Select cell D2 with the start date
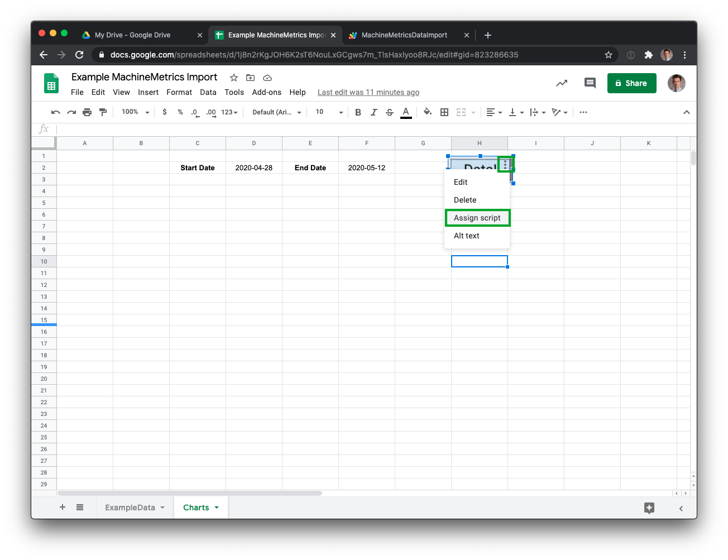The image size is (728, 560). tap(254, 167)
